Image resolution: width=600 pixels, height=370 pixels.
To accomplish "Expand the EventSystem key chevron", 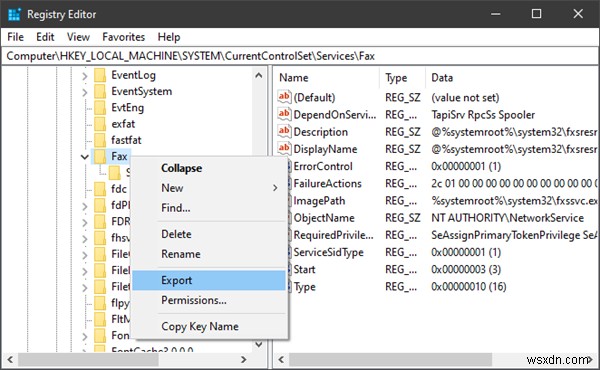I will click(x=85, y=92).
